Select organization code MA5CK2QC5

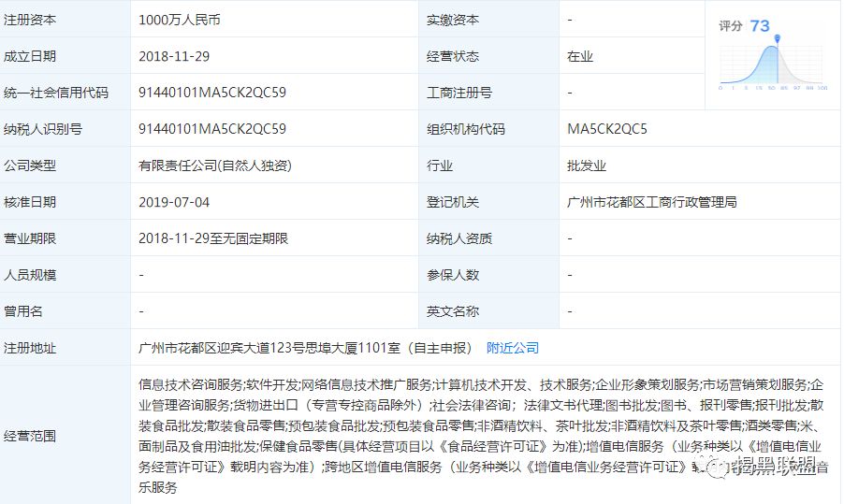pyautogui.click(x=607, y=129)
